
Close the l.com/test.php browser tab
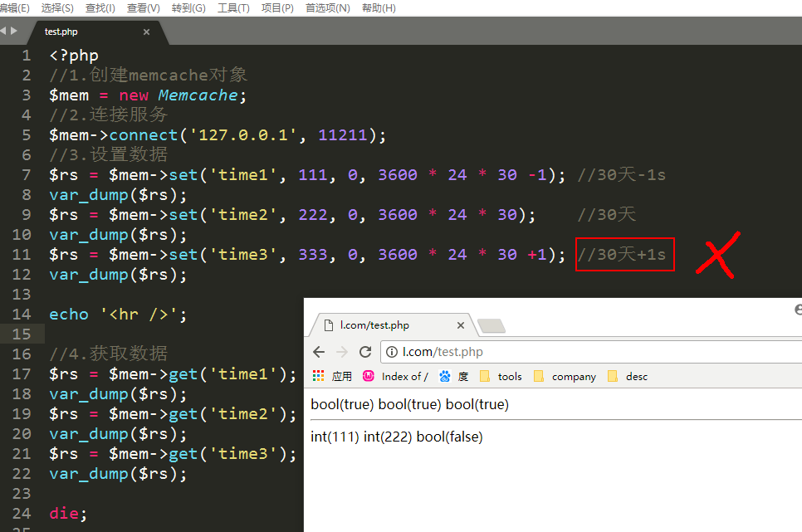462,325
